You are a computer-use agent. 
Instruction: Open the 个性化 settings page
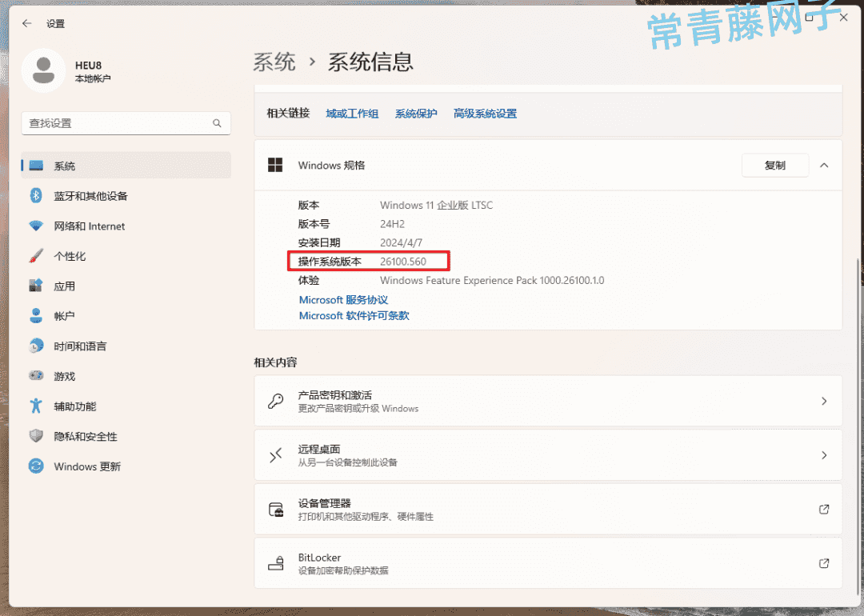(x=126, y=256)
